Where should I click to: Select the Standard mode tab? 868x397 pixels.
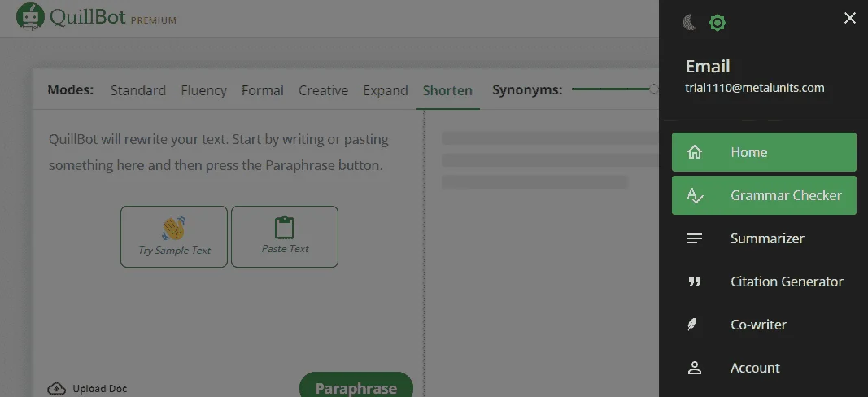[137, 90]
